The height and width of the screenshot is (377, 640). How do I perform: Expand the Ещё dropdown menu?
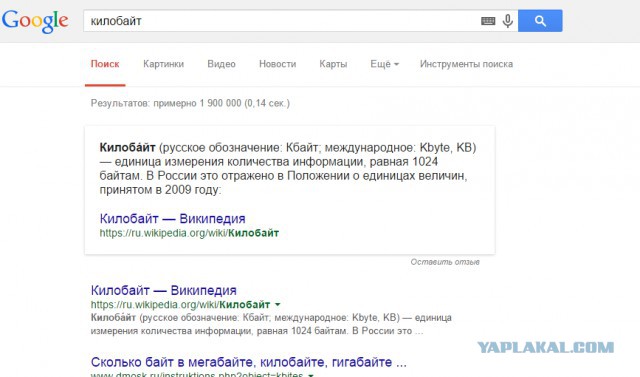coord(384,64)
